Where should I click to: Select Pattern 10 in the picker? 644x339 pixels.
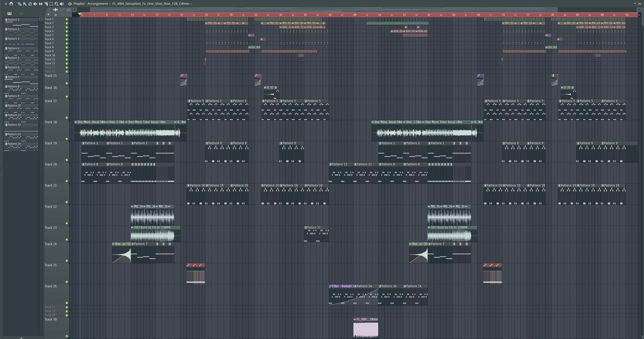point(21,108)
